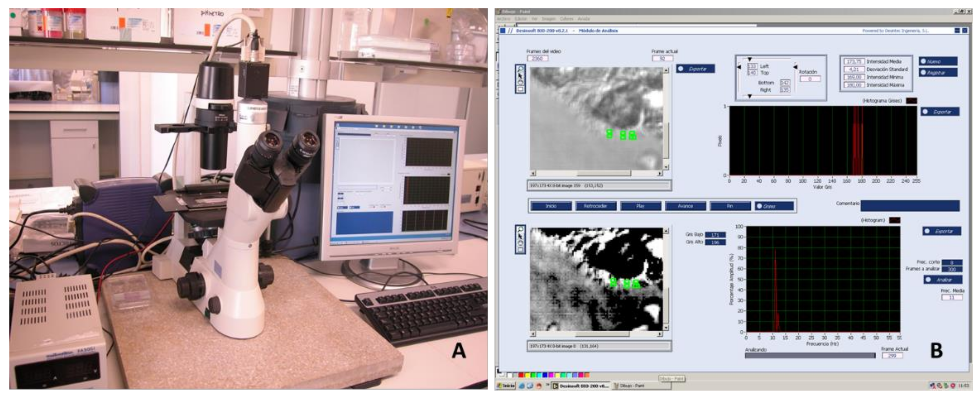The height and width of the screenshot is (401, 980).
Task: Start analysis with the Analizar button
Action: point(943,280)
